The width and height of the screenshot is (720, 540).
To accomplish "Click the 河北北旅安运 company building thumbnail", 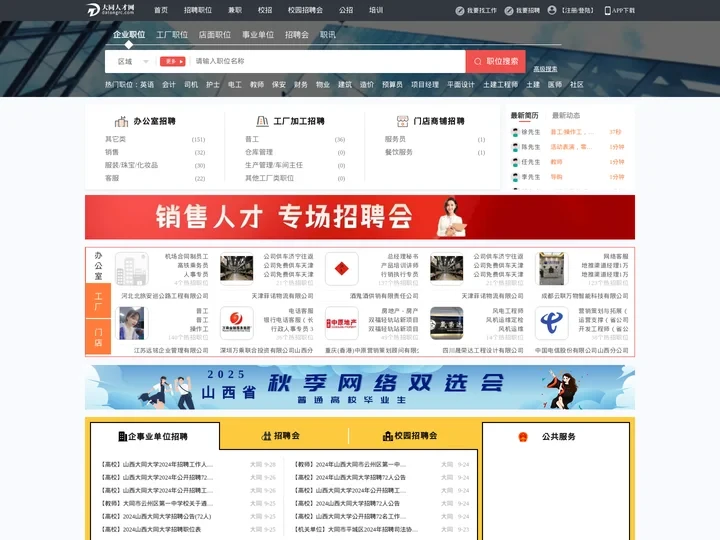I will [131, 269].
